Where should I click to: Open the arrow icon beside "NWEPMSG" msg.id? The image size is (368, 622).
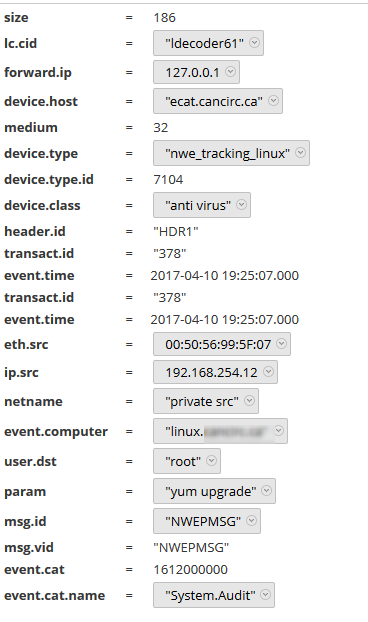pos(251,520)
